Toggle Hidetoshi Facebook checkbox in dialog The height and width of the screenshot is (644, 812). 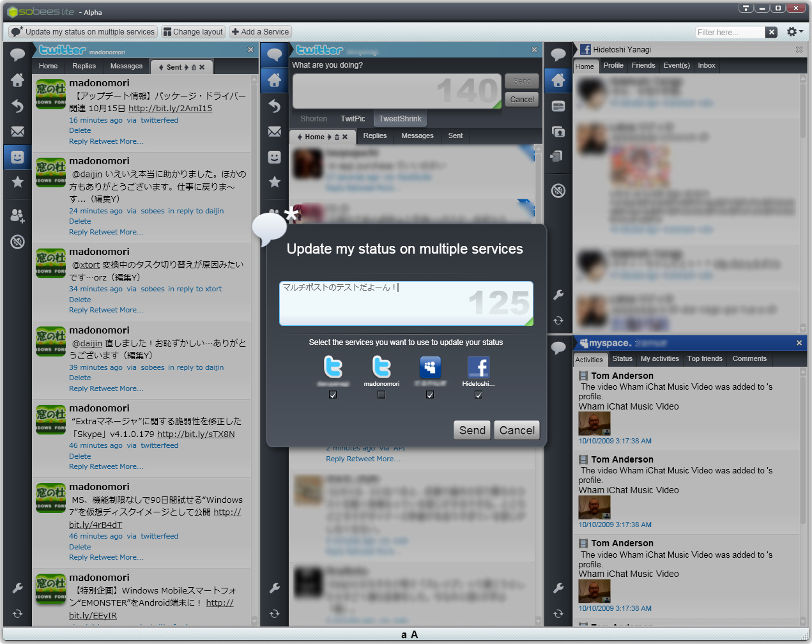(x=479, y=395)
